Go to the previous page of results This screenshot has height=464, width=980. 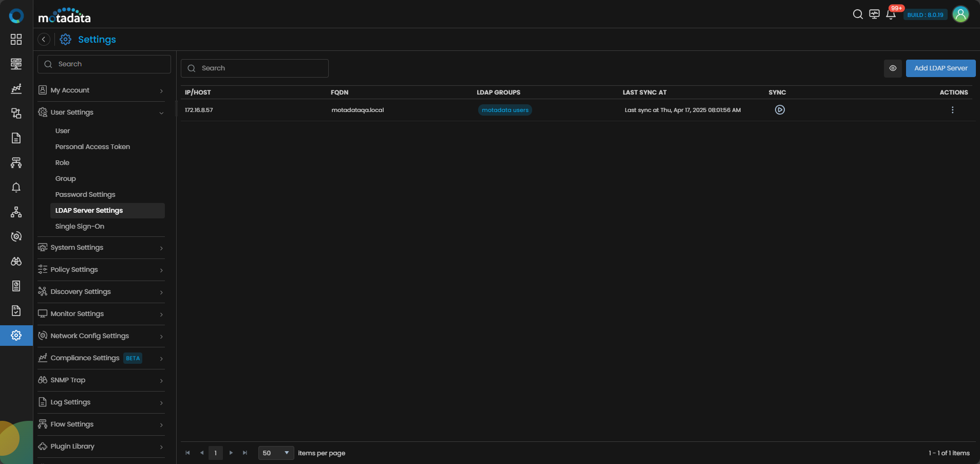(x=202, y=453)
